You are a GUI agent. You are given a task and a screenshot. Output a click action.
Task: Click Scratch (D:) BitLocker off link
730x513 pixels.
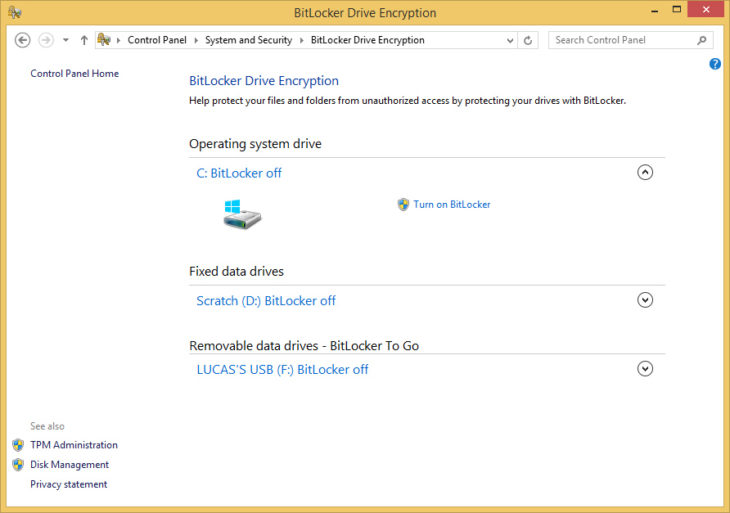(x=266, y=301)
